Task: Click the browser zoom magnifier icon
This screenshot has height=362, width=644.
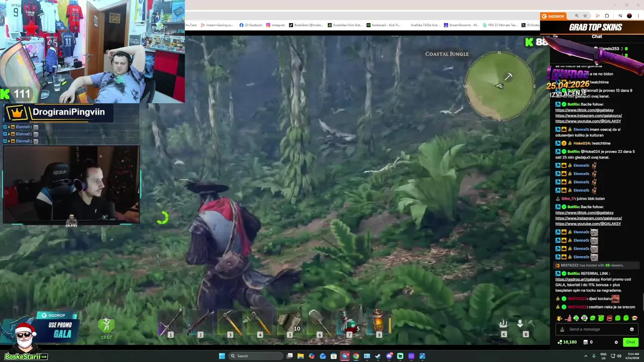Action: (x=577, y=16)
